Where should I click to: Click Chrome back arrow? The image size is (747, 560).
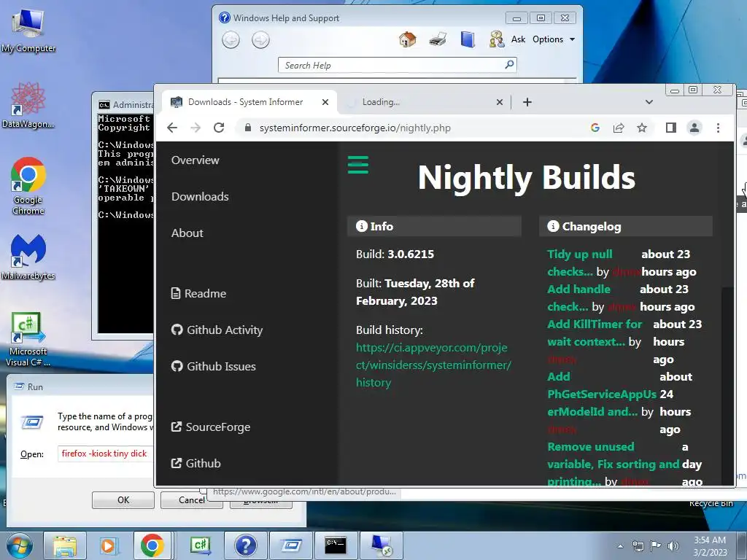172,128
